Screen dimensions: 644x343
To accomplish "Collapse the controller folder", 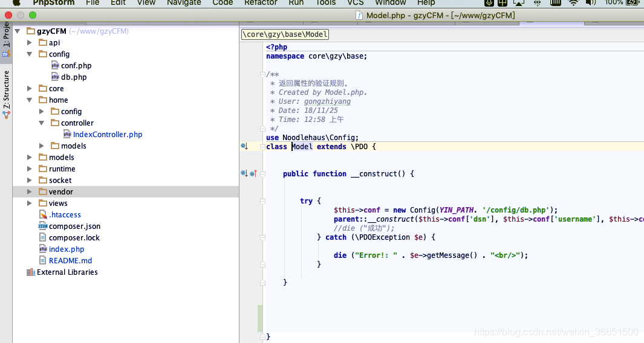I will click(x=42, y=123).
